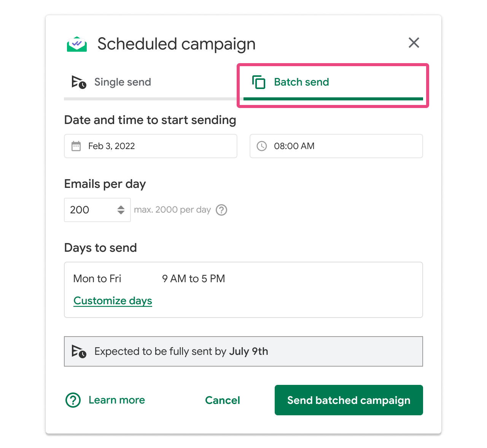Click the clock icon in time field
487x448 pixels.
262,146
